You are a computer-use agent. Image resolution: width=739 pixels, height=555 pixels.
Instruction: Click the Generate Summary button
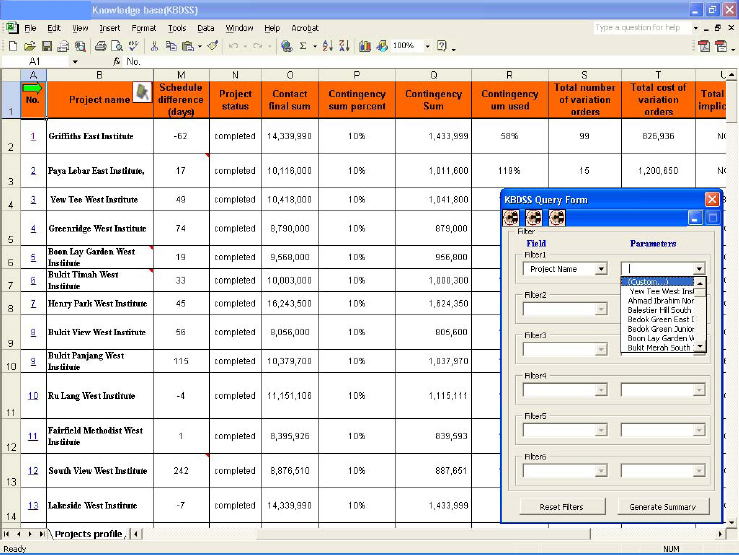point(663,507)
